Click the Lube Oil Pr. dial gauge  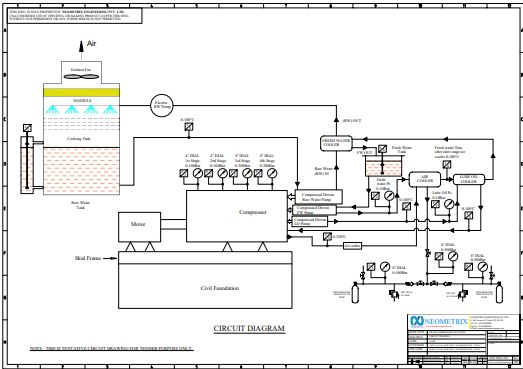449,204
